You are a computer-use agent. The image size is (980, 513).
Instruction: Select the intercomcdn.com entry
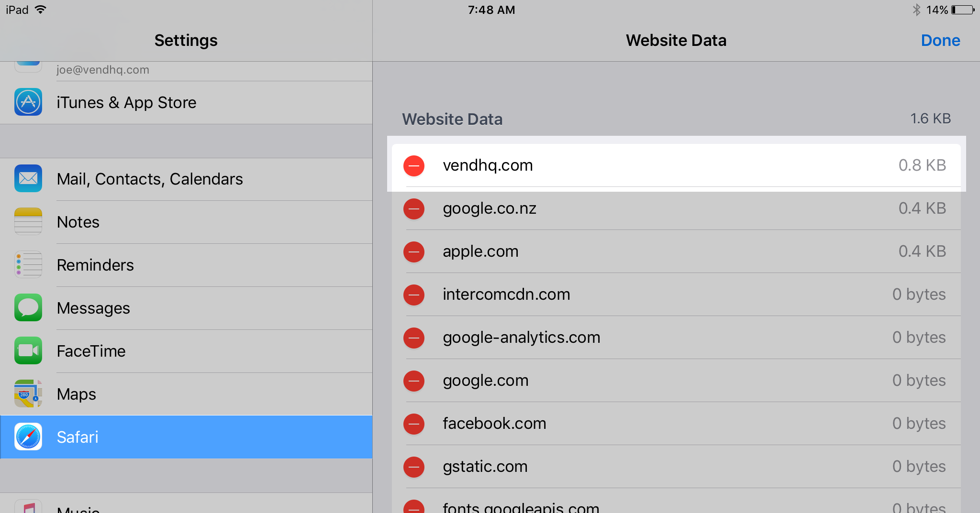click(676, 295)
